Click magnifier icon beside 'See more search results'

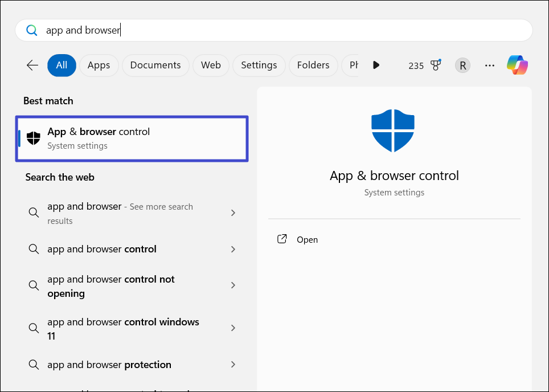point(34,213)
